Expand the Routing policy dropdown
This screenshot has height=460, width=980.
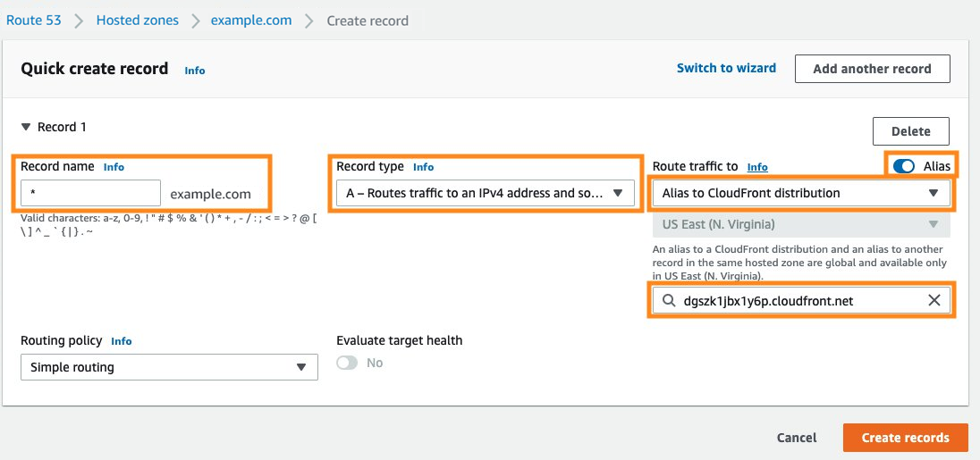(x=169, y=367)
